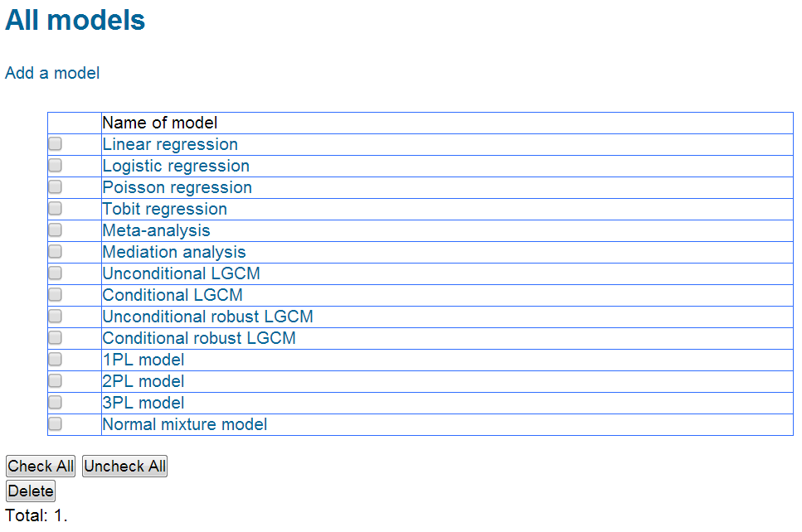View the Conditional LGCM model
Image resolution: width=802 pixels, height=532 pixels.
click(173, 295)
